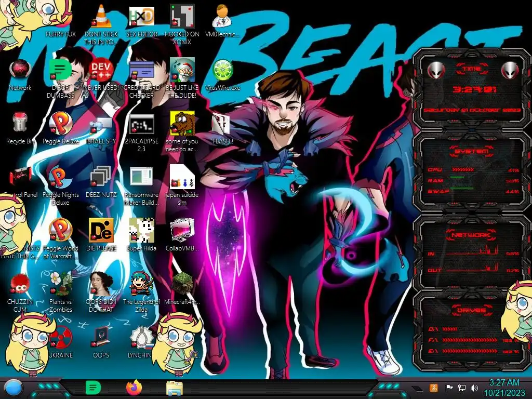Viewport: 532px width, 399px height.
Task: Open Action Center flag tray icon
Action: [449, 388]
